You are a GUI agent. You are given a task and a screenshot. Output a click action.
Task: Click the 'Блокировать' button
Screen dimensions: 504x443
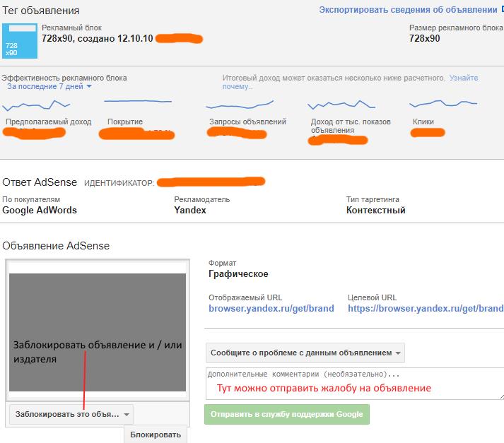point(156,435)
